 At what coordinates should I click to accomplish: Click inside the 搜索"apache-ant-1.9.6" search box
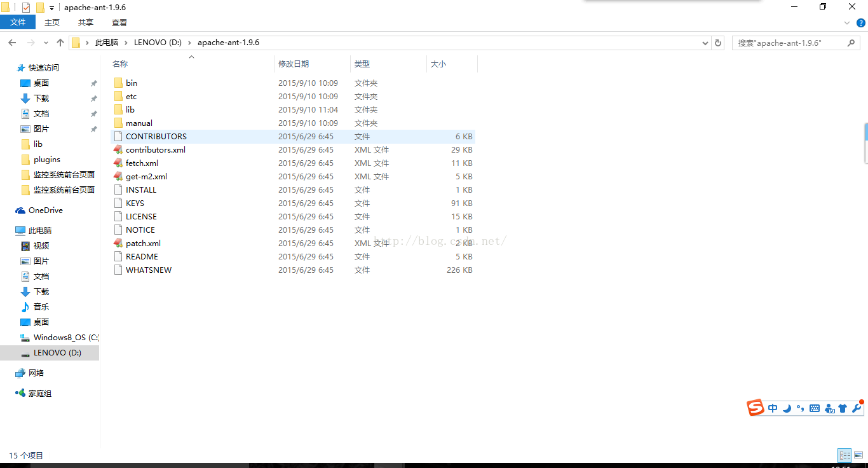coord(797,43)
